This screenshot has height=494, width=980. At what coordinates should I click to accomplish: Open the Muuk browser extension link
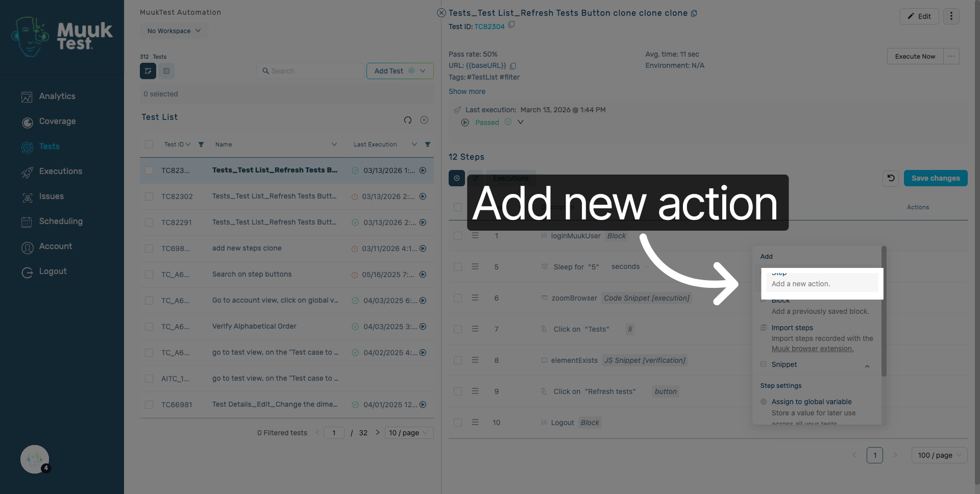813,349
